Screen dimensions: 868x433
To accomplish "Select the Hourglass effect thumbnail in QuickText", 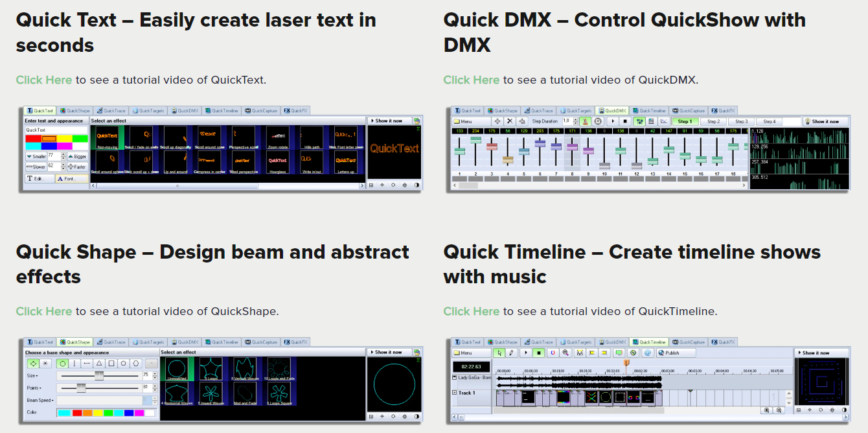I will click(x=277, y=162).
